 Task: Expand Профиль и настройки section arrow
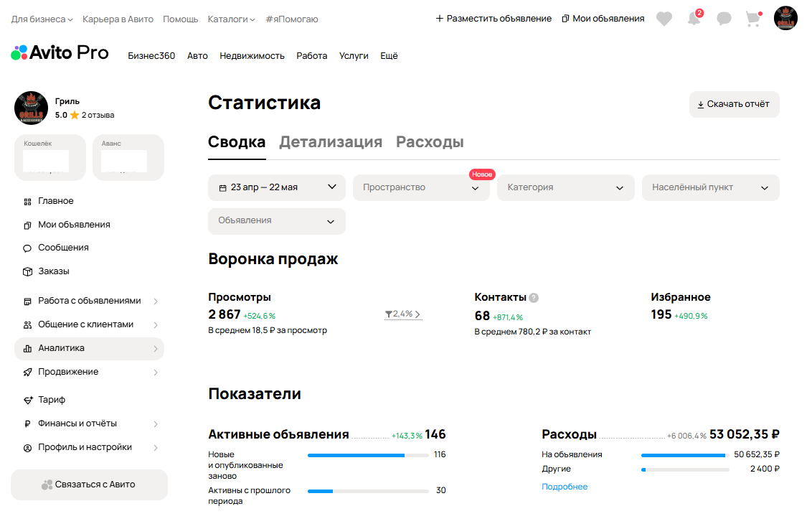[156, 448]
